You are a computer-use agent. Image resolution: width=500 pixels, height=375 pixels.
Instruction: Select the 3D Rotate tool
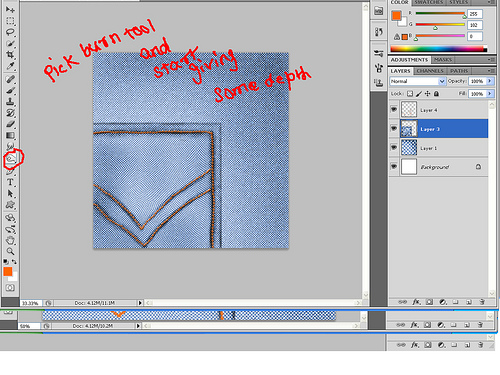coord(10,218)
